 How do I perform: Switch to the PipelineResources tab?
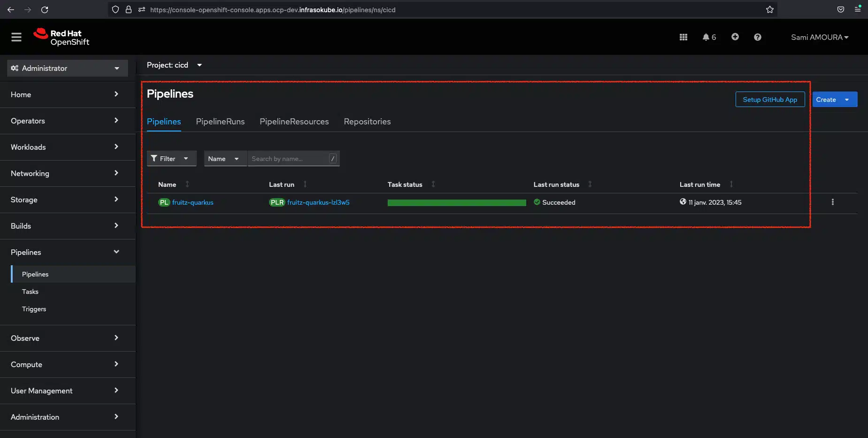[x=294, y=122]
